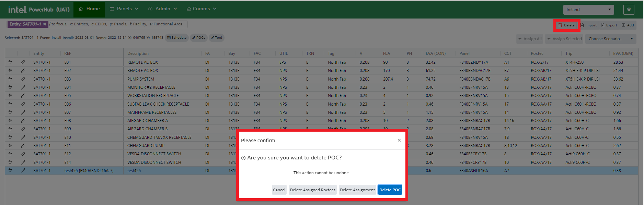Screen dimensions: 644x205
Task: Click the focus search input field
Action: click(117, 24)
